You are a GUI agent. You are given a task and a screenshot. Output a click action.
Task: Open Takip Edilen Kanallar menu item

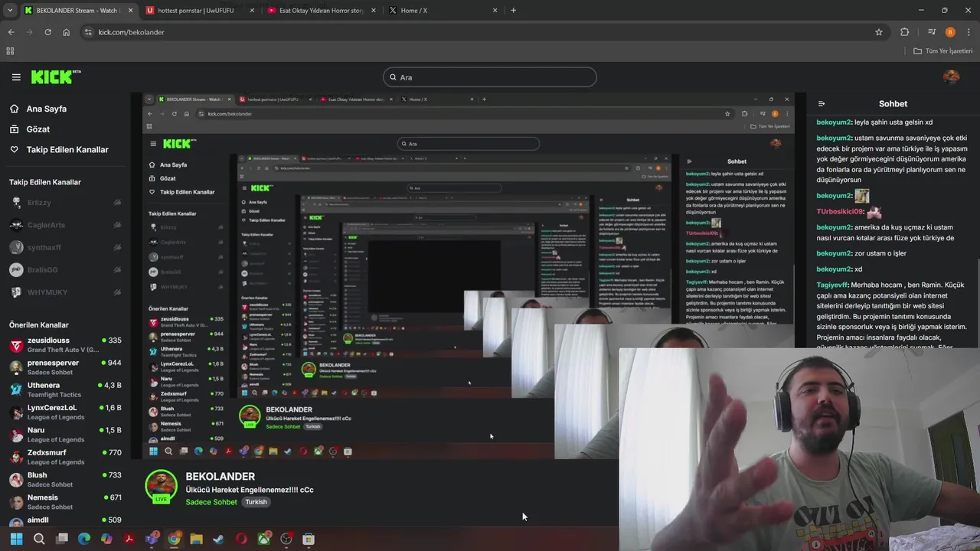[67, 149]
